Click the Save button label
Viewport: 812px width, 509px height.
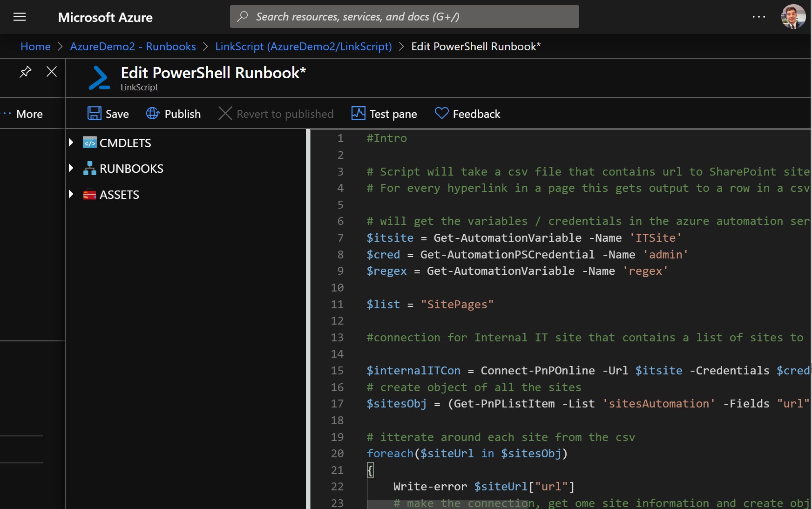117,114
